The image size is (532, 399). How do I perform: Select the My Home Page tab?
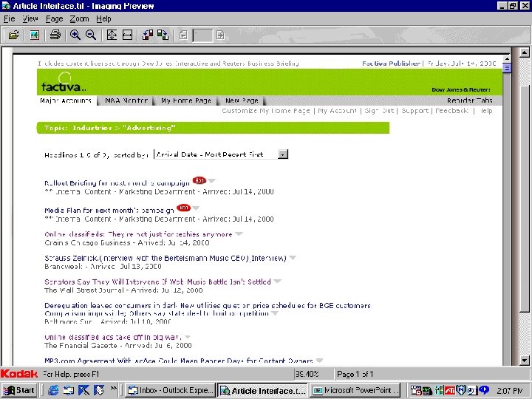click(x=186, y=100)
